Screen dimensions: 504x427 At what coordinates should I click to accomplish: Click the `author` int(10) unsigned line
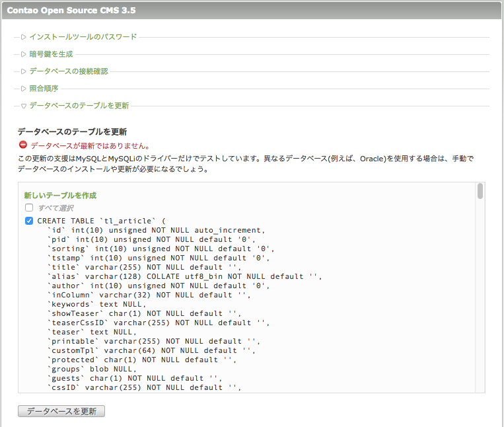point(158,286)
